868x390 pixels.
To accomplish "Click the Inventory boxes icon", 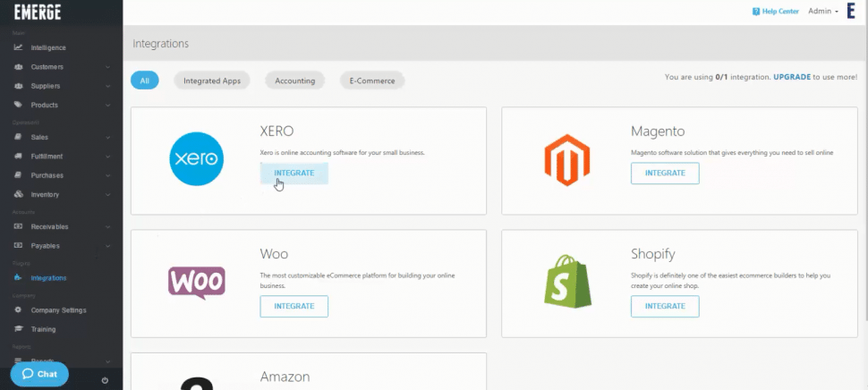I will coord(18,194).
